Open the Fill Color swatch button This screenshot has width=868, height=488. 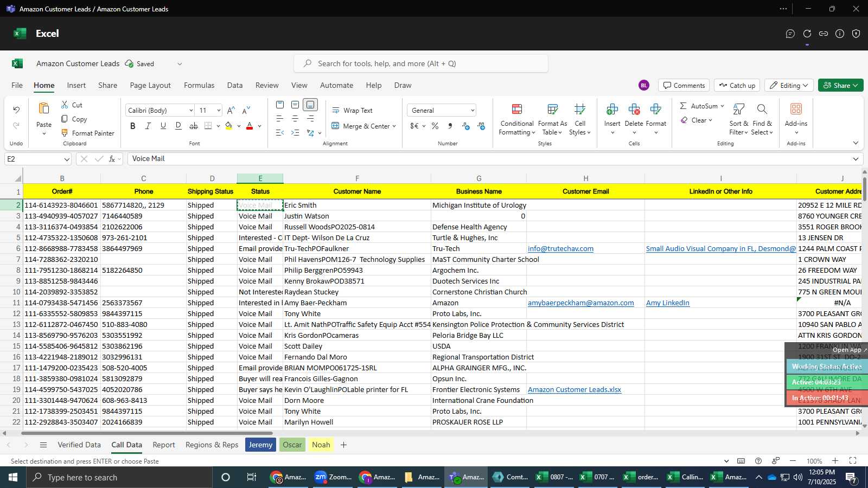[228, 126]
